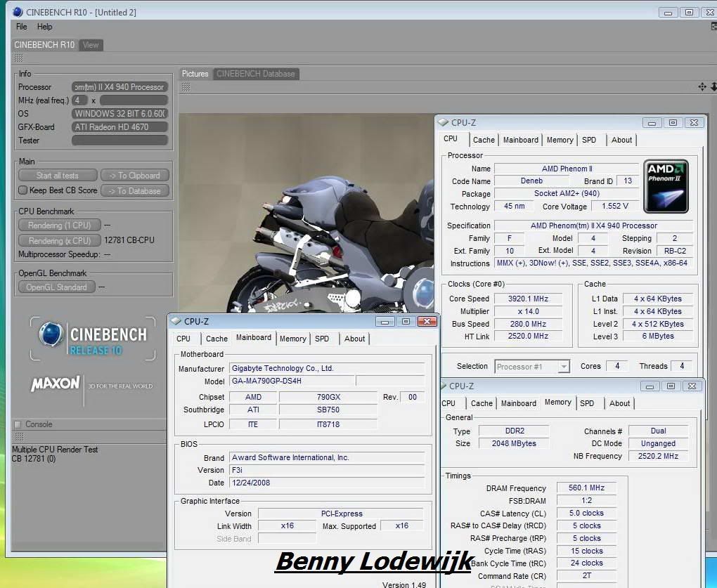This screenshot has height=588, width=717.
Task: Click the GA-MA790GP-DS4H model text
Action: [266, 381]
